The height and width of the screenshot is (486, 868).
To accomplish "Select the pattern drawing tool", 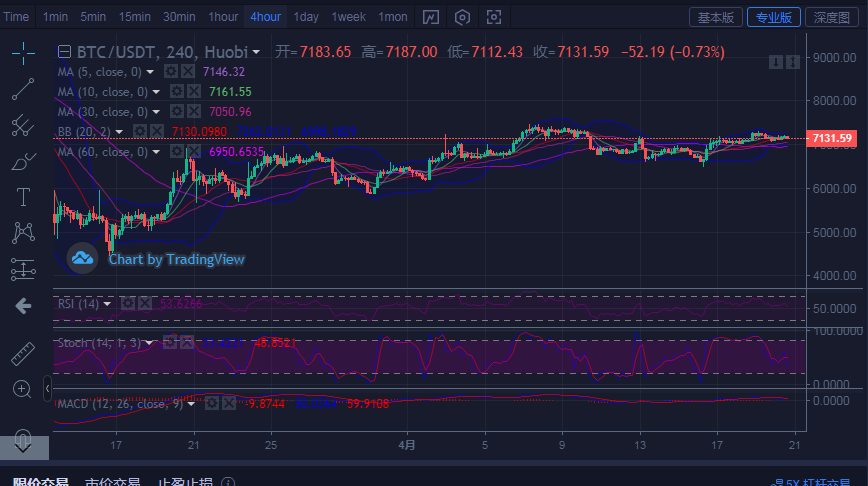I will (x=23, y=232).
